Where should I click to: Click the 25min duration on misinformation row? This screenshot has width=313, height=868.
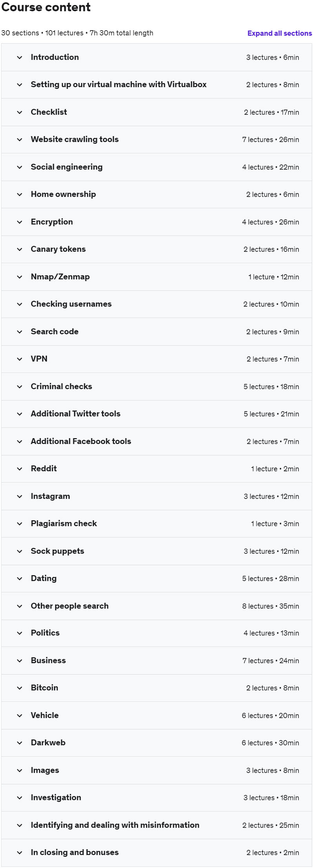click(289, 825)
